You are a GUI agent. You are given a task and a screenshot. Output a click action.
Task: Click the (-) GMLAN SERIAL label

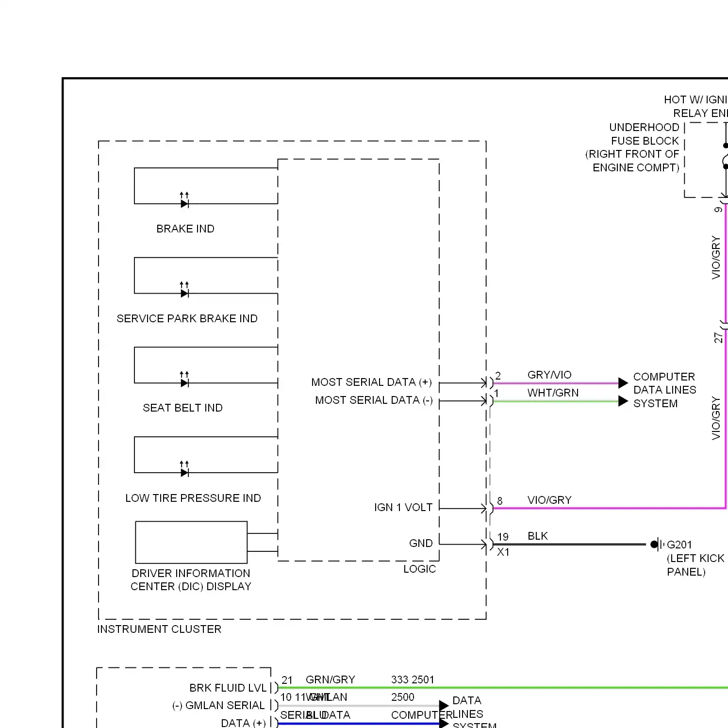[218, 706]
